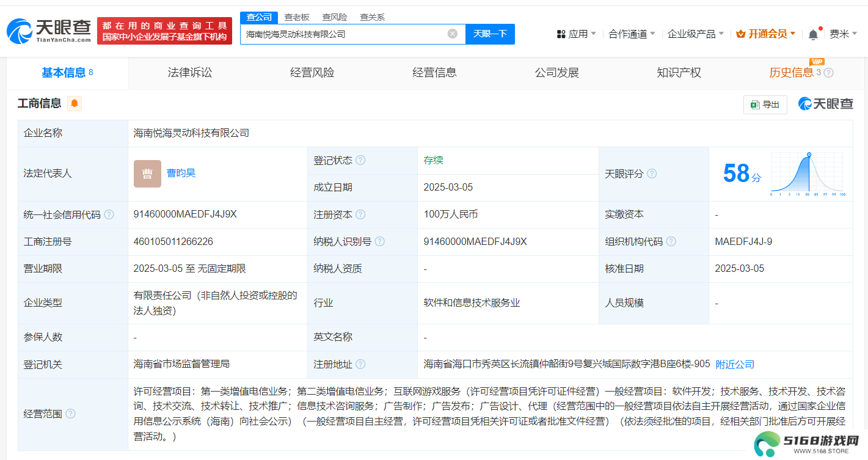Image resolution: width=868 pixels, height=460 pixels.
Task: Click the 天眼一下 search button
Action: [x=490, y=34]
